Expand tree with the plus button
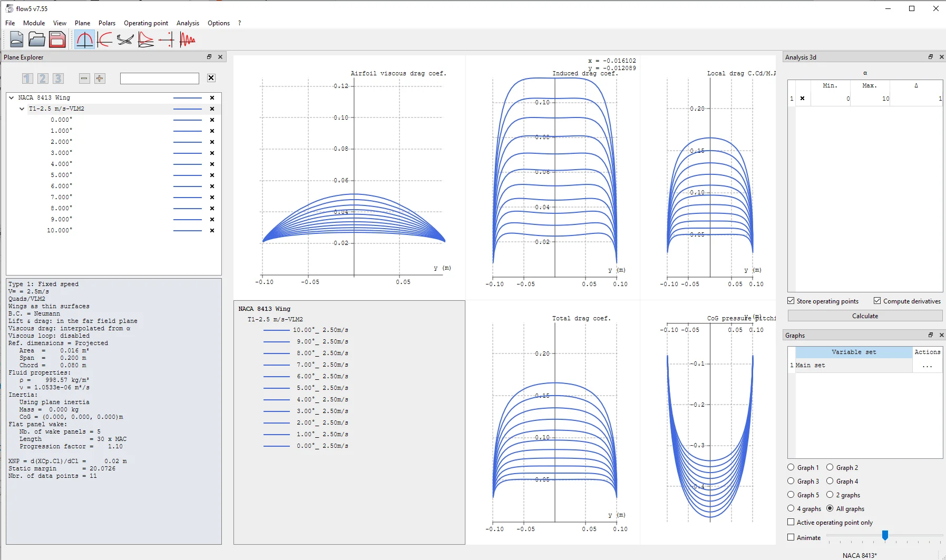Image resolution: width=946 pixels, height=560 pixels. pos(100,78)
